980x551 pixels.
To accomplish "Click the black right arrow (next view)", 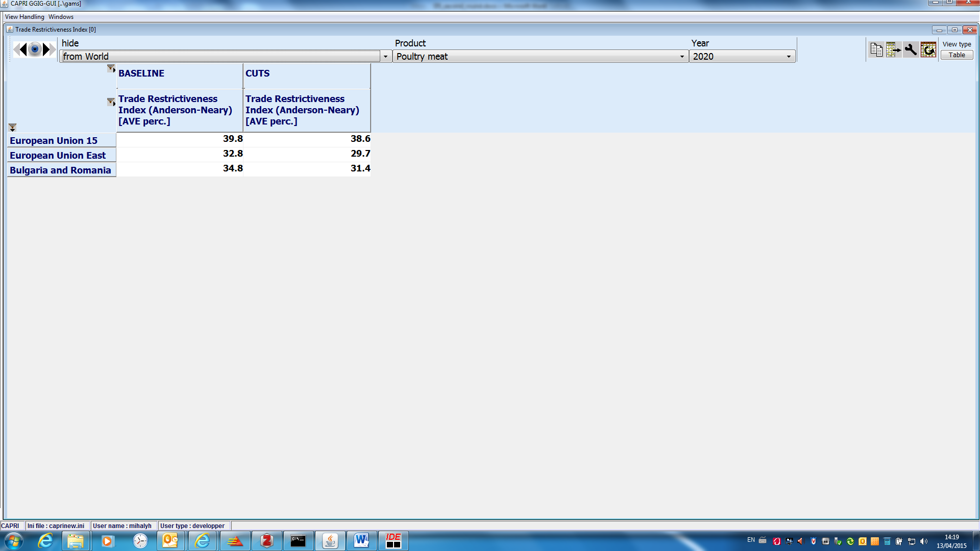I will 47,49.
